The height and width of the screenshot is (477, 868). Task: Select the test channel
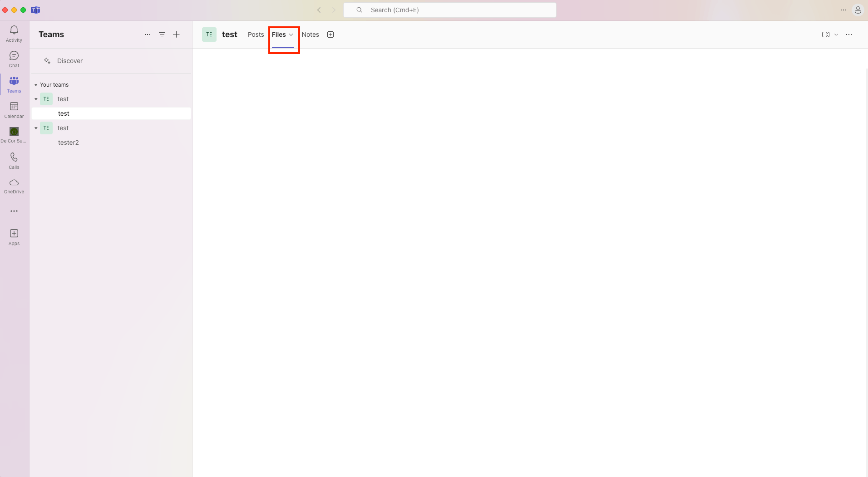(111, 113)
